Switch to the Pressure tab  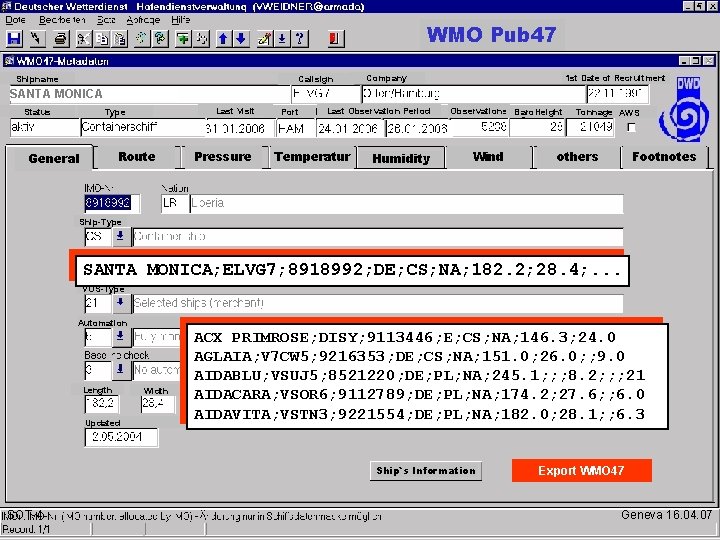[223, 157]
